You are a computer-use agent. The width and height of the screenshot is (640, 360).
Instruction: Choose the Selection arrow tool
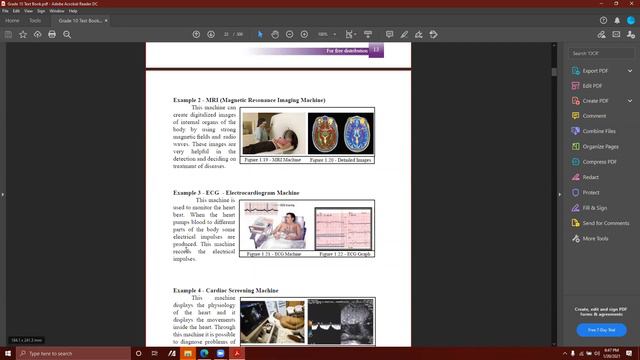pyautogui.click(x=260, y=35)
